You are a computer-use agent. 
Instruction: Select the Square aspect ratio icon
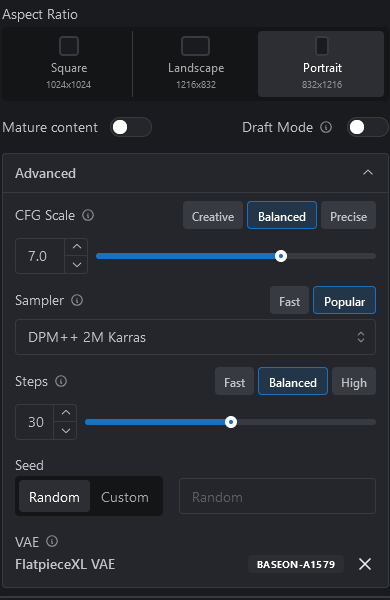click(69, 46)
